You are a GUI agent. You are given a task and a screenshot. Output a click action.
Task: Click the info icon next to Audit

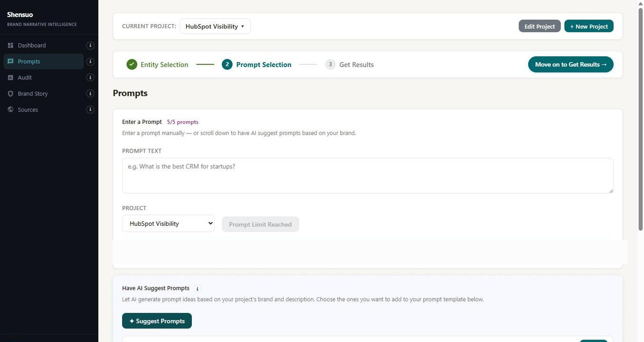[x=90, y=78]
